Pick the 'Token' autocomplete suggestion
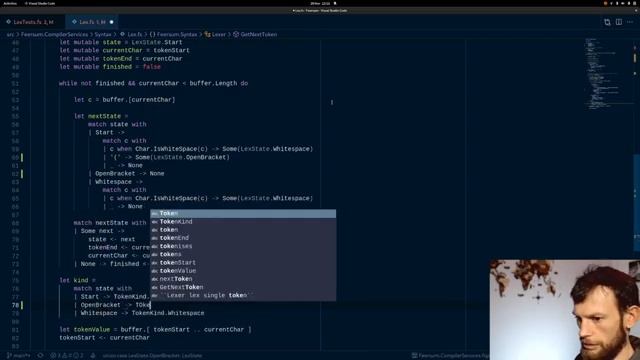Screen dimensions: 640x360 point(243,213)
